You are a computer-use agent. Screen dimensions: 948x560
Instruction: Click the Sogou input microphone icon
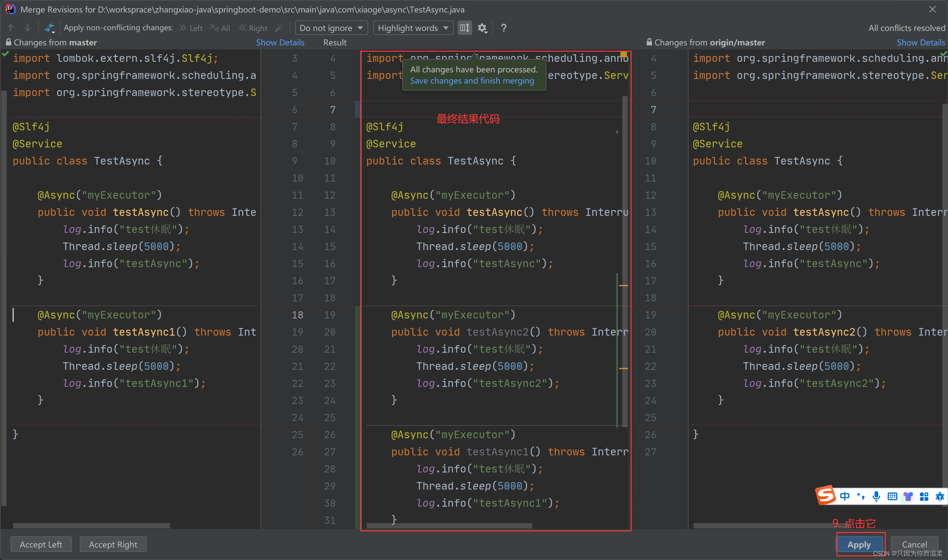(876, 496)
